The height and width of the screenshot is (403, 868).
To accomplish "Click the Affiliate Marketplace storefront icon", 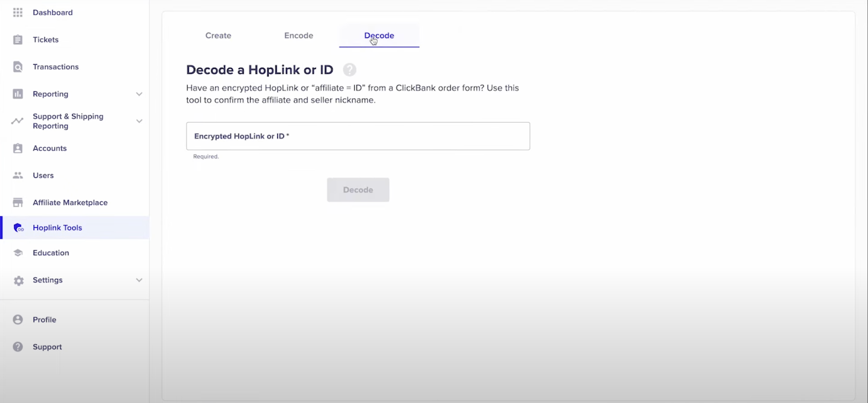I will [x=18, y=202].
